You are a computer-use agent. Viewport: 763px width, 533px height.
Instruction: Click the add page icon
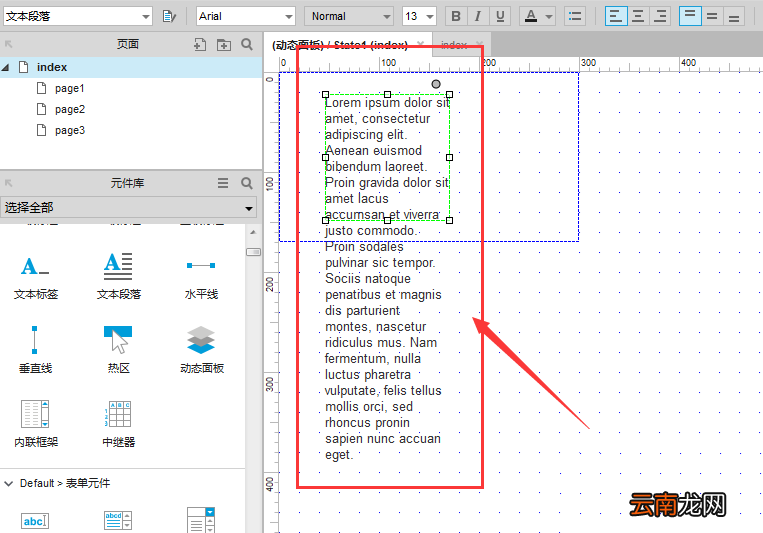click(x=200, y=45)
